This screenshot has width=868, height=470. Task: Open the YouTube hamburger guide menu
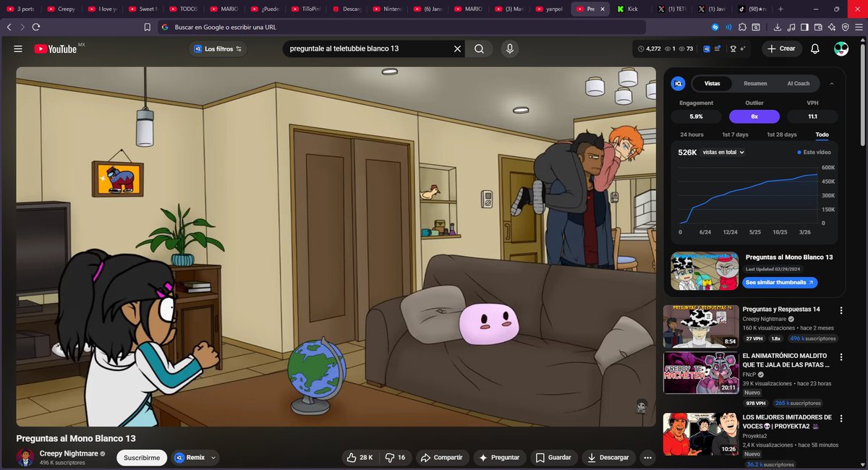tap(18, 48)
